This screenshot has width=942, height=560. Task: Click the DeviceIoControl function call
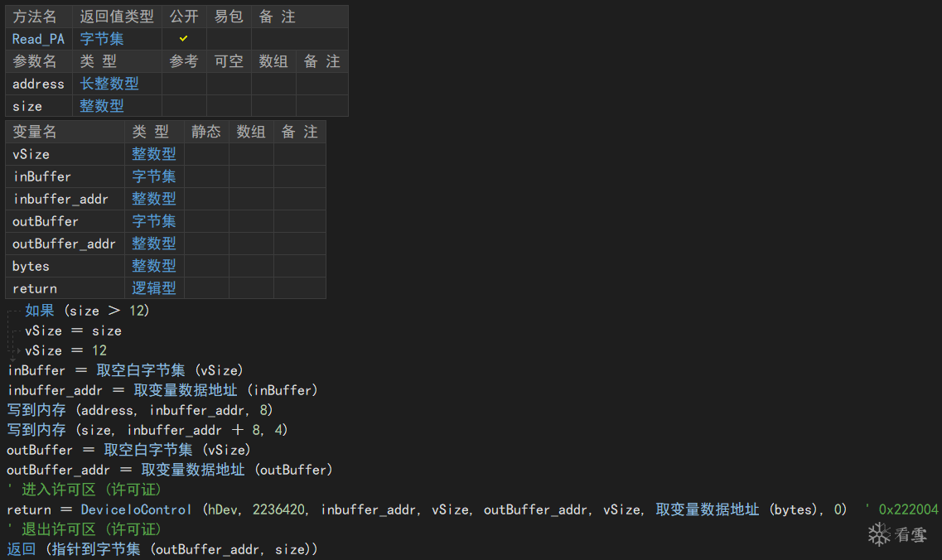point(136,509)
